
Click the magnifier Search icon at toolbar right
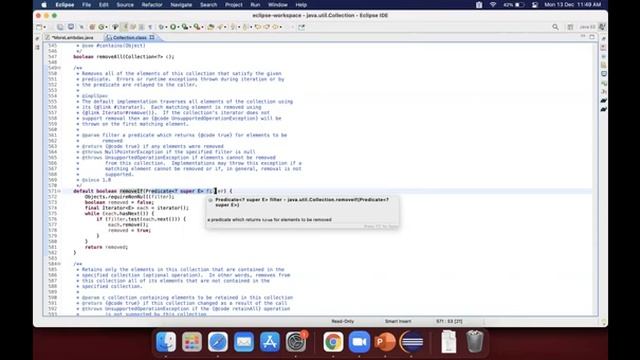[x=555, y=27]
